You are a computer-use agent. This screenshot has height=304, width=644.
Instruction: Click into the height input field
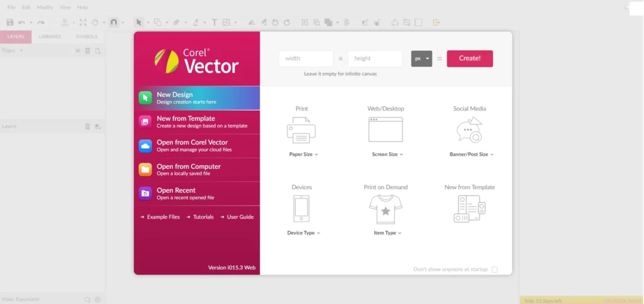point(375,58)
